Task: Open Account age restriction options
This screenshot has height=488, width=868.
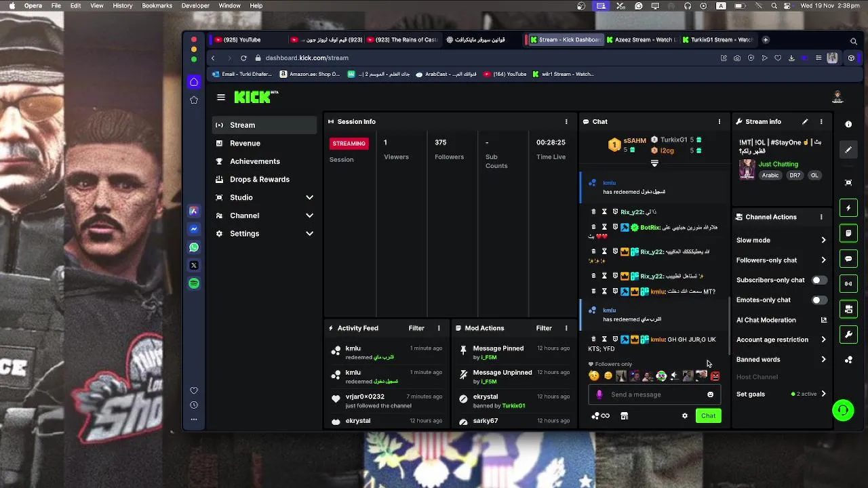Action: click(x=781, y=340)
